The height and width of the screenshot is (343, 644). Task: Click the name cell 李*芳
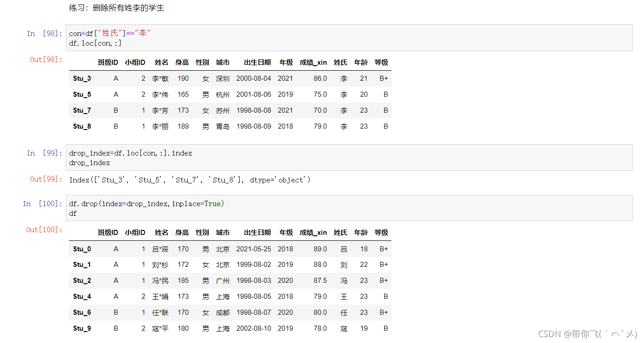[x=160, y=110]
